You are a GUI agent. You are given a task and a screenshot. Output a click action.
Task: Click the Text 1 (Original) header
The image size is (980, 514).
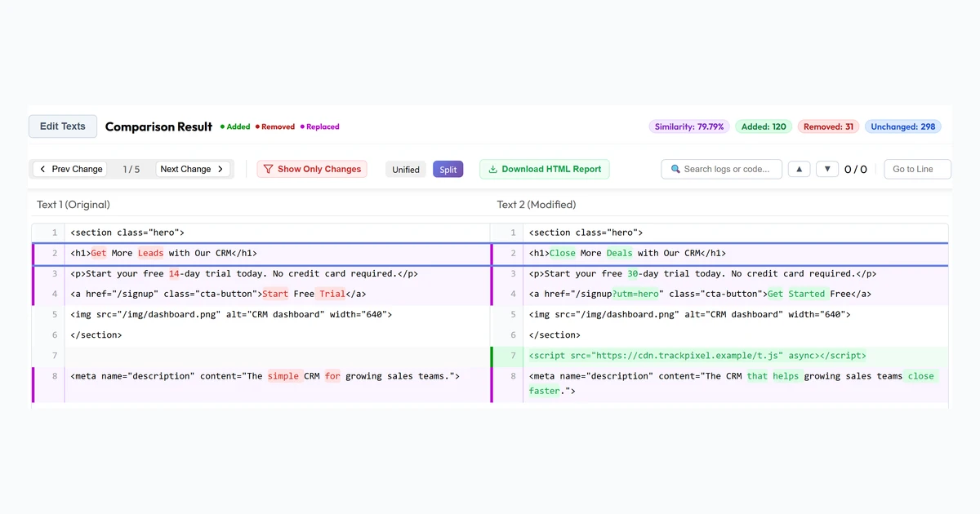click(x=73, y=204)
